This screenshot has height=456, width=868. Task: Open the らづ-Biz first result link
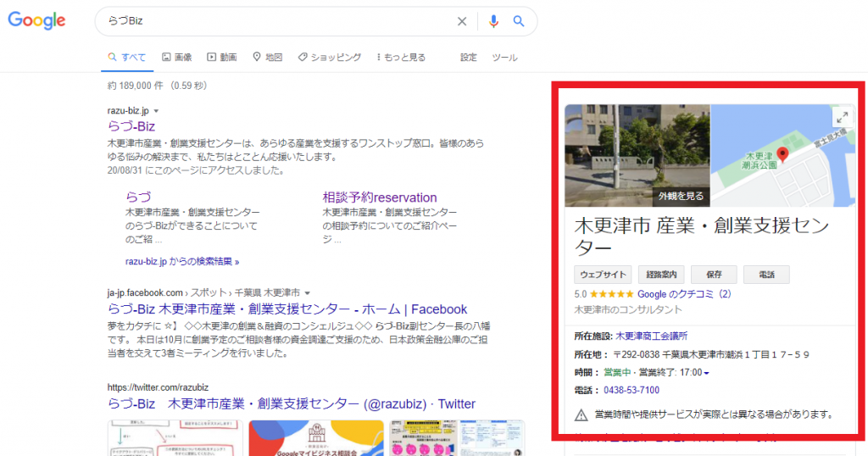click(131, 126)
